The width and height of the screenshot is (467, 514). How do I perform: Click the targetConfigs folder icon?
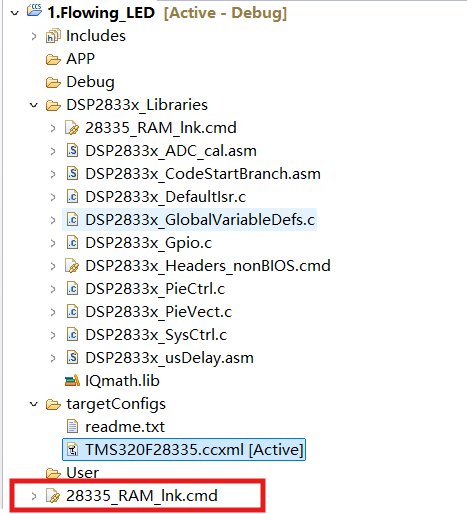pos(53,404)
